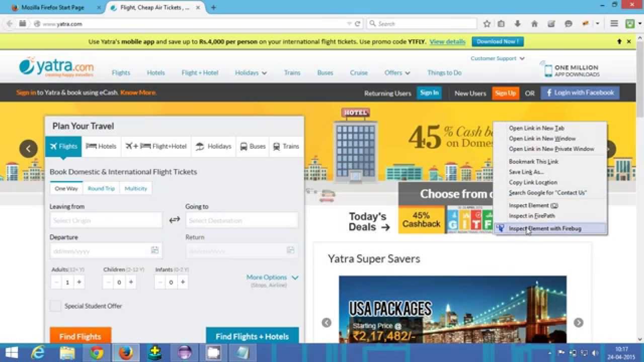
Task: Open the Departure calendar icon
Action: pos(155,250)
